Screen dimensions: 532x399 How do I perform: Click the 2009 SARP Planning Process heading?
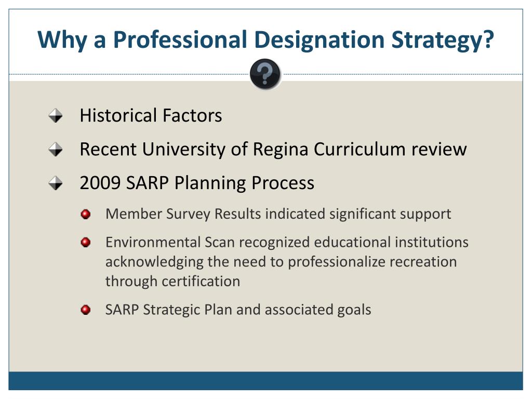click(x=197, y=183)
